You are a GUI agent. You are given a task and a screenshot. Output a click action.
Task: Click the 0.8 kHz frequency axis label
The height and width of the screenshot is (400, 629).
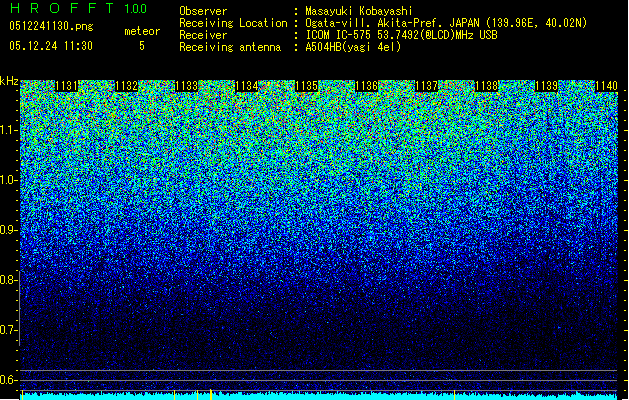click(x=7, y=280)
